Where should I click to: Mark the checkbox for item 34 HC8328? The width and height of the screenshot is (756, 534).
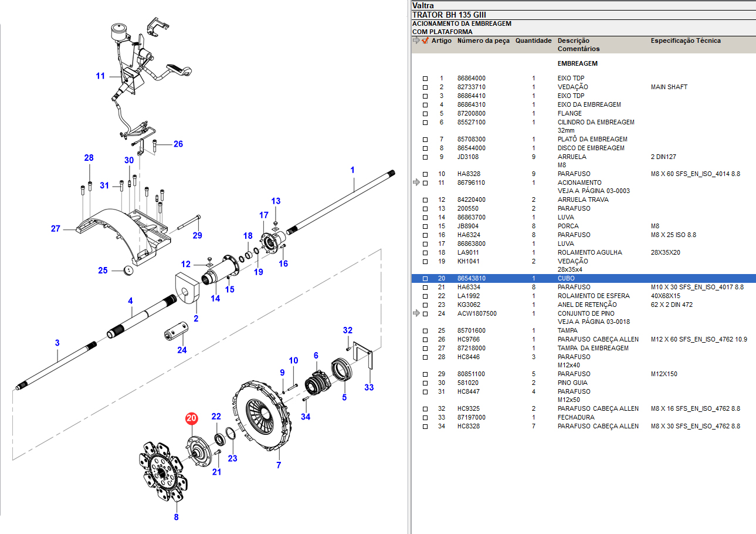426,427
